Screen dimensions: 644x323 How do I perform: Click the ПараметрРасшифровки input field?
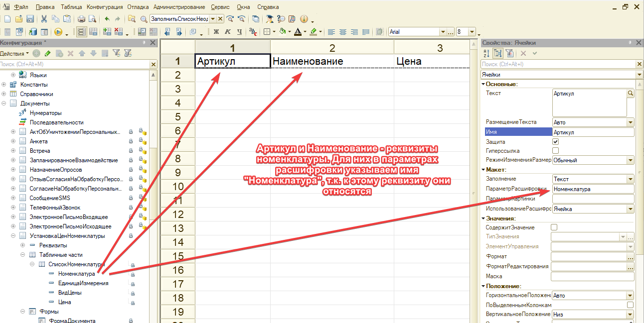coord(593,189)
